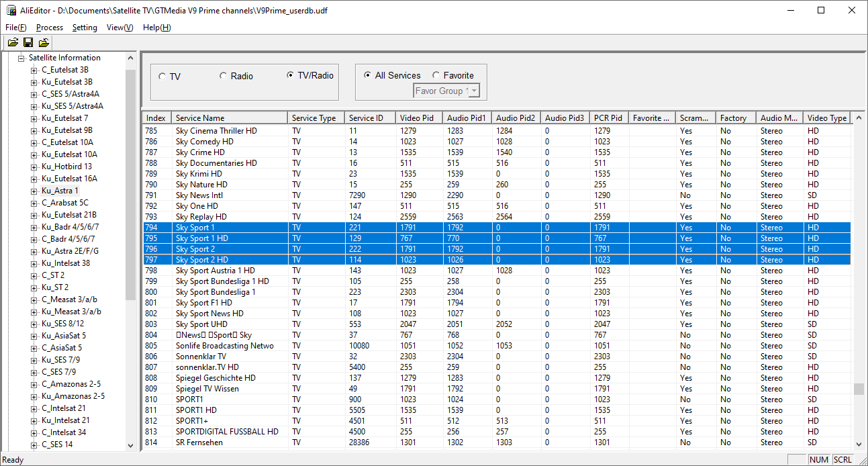The height and width of the screenshot is (466, 868).
Task: Select Ku_Eutelsat 16A satellite
Action: (69, 179)
